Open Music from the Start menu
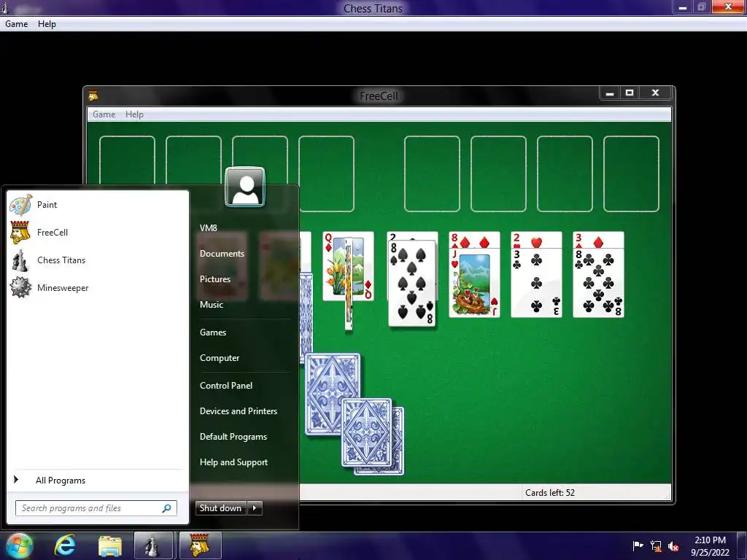Image resolution: width=747 pixels, height=560 pixels. pyautogui.click(x=212, y=305)
